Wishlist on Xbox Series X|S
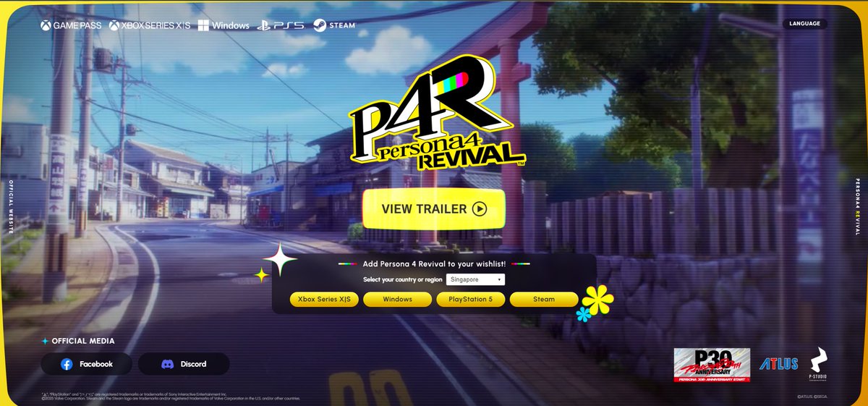This screenshot has height=406, width=868. tap(325, 300)
